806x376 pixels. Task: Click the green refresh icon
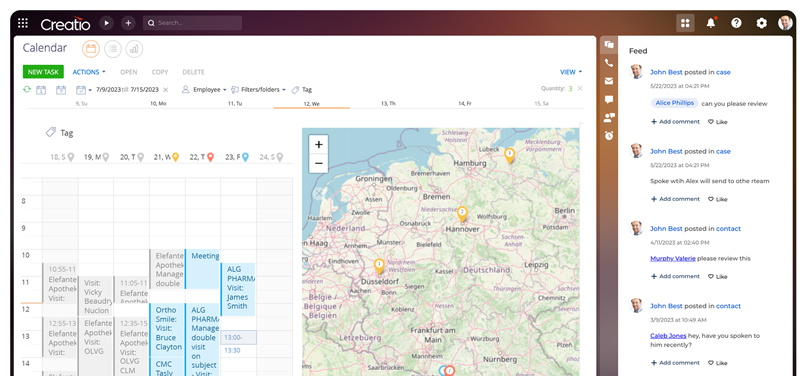pyautogui.click(x=27, y=89)
